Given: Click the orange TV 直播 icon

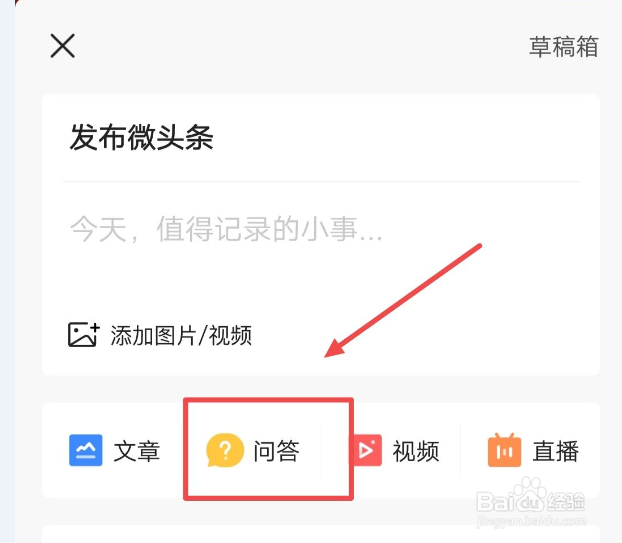Looking at the screenshot, I should pyautogui.click(x=505, y=450).
